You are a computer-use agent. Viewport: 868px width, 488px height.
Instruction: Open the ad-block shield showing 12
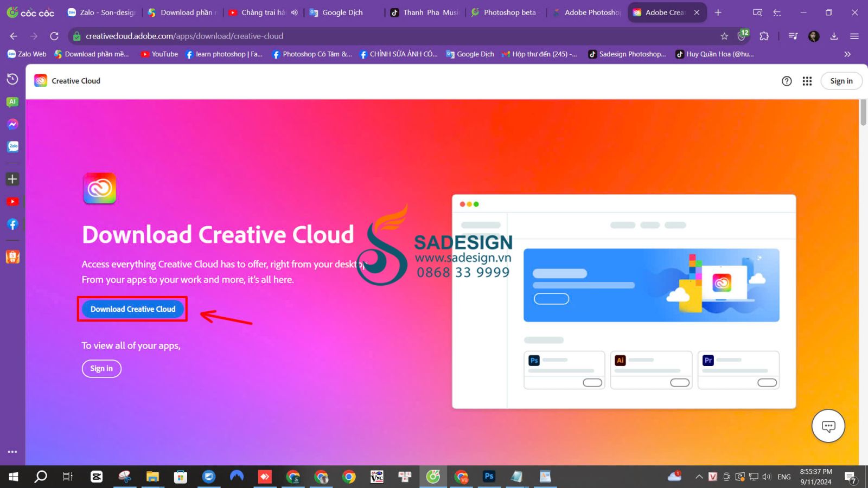click(x=743, y=35)
